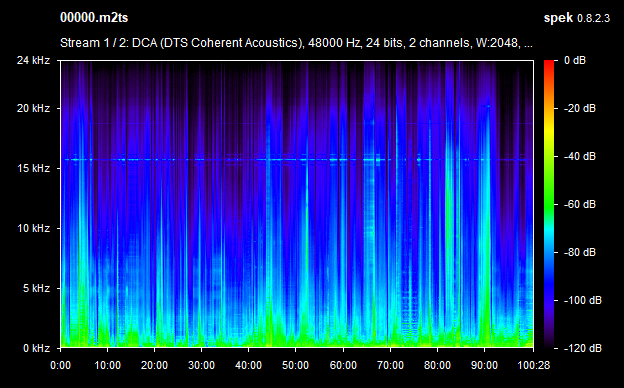The image size is (624, 388).
Task: Click the 0 kHz frequency axis label
Action: (x=36, y=348)
